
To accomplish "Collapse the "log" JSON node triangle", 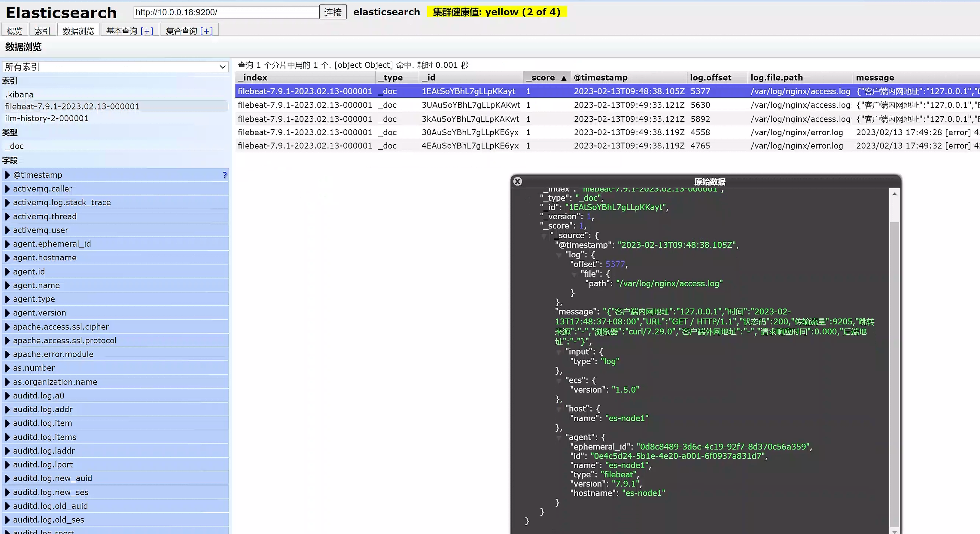I will pyautogui.click(x=559, y=255).
